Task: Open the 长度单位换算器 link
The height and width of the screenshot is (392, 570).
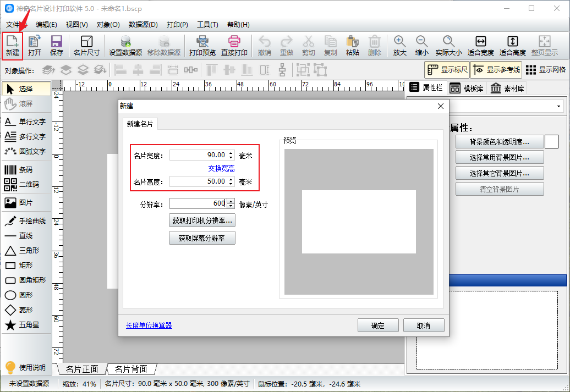Action: [x=149, y=325]
